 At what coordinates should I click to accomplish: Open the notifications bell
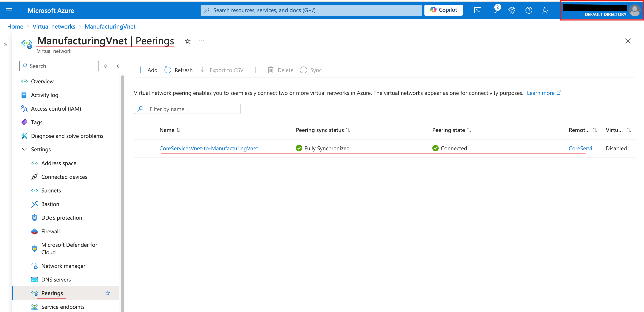click(495, 10)
